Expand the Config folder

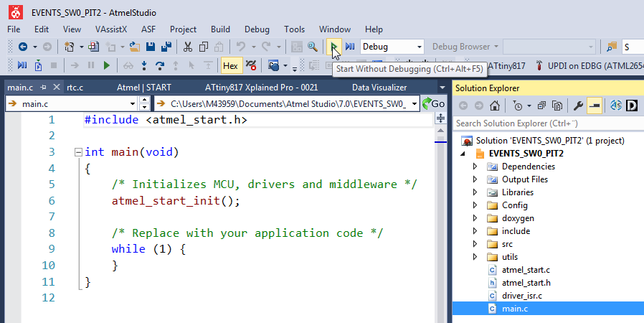[475, 205]
